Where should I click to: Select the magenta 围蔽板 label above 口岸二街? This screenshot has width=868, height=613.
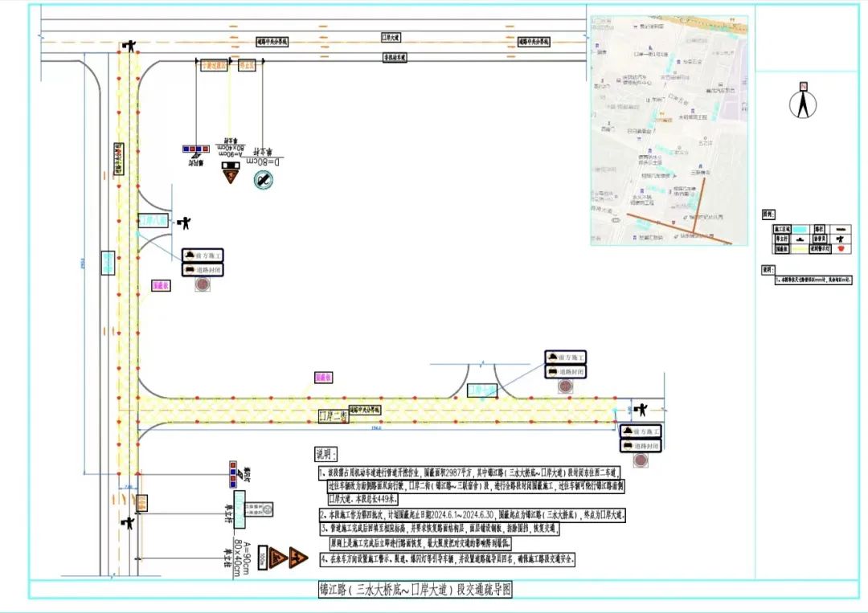323,378
